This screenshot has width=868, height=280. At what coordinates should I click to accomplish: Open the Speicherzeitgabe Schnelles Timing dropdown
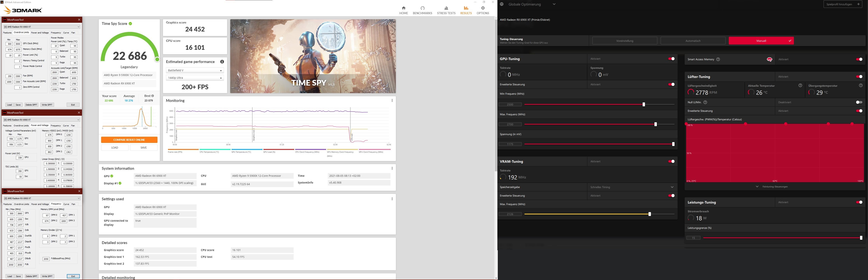click(632, 187)
